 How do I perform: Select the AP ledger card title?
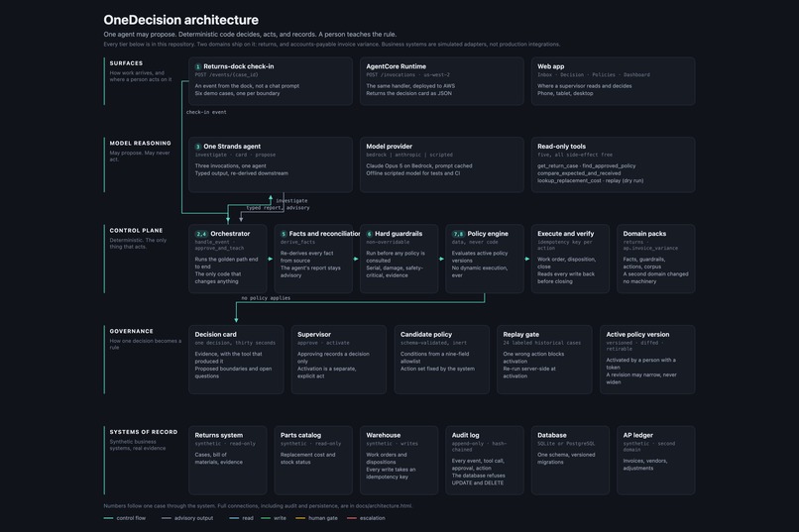pos(638,435)
